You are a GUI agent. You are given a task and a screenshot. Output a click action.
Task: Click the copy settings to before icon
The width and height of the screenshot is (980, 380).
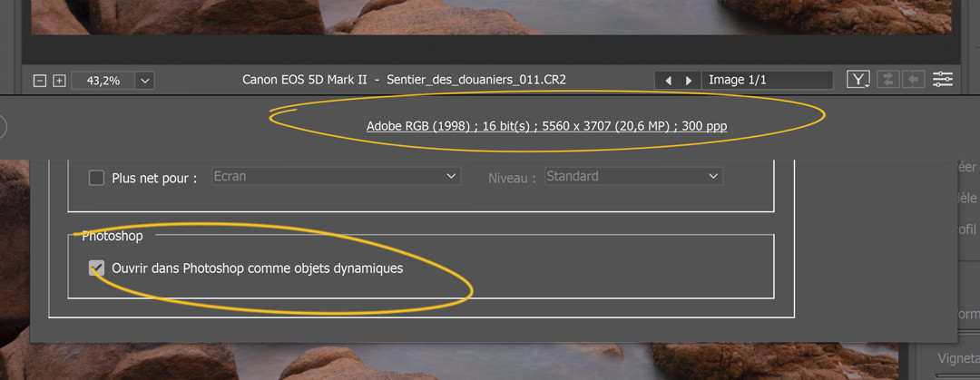point(914,80)
